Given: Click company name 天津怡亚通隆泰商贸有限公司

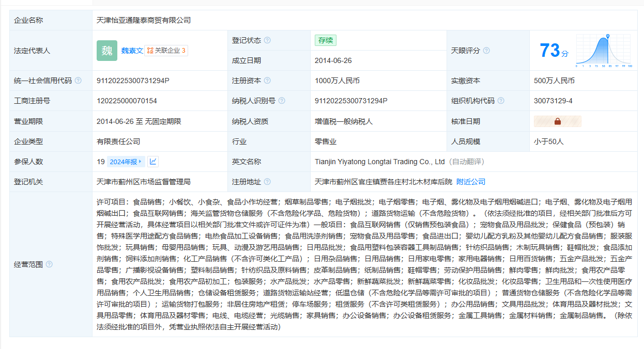Looking at the screenshot, I should click(x=144, y=20).
